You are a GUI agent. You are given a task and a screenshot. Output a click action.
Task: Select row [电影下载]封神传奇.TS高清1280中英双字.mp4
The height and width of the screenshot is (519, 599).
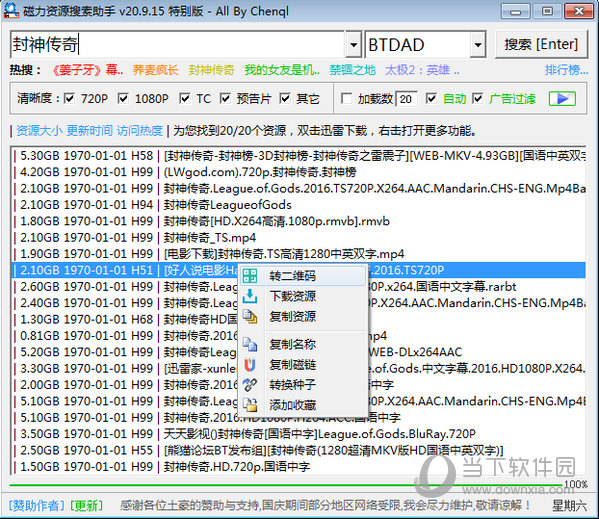click(299, 254)
